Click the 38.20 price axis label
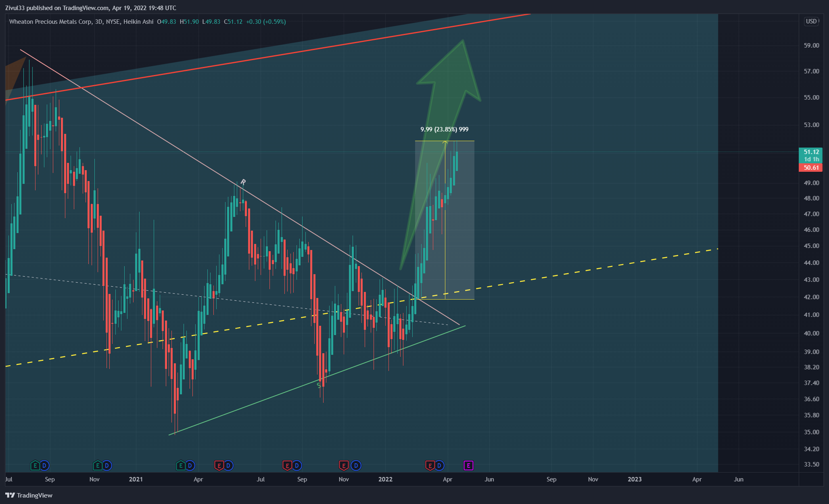Screen dimensions: 829x504 (811, 367)
